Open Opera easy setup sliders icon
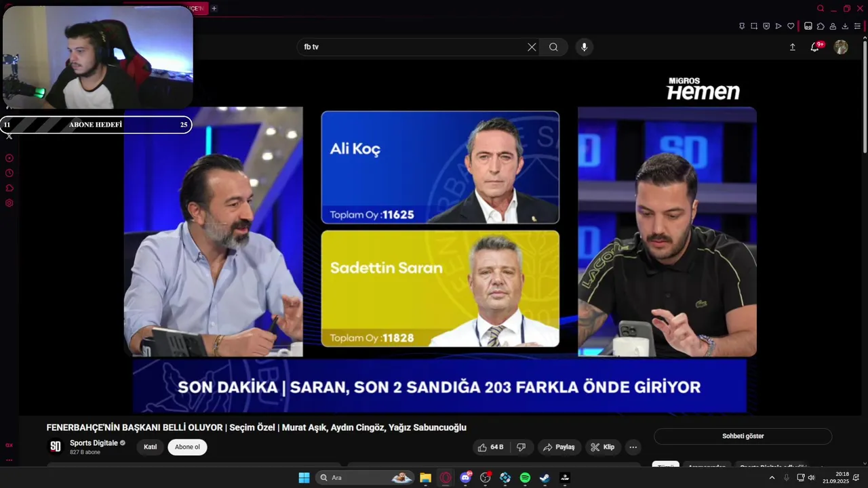Viewport: 868px width, 488px height. 857,26
